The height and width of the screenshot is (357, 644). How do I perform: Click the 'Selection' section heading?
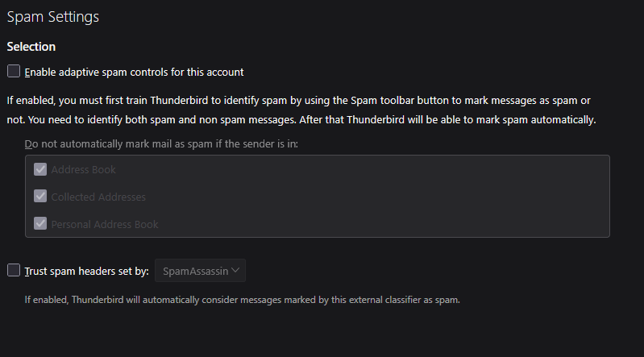[x=31, y=47]
